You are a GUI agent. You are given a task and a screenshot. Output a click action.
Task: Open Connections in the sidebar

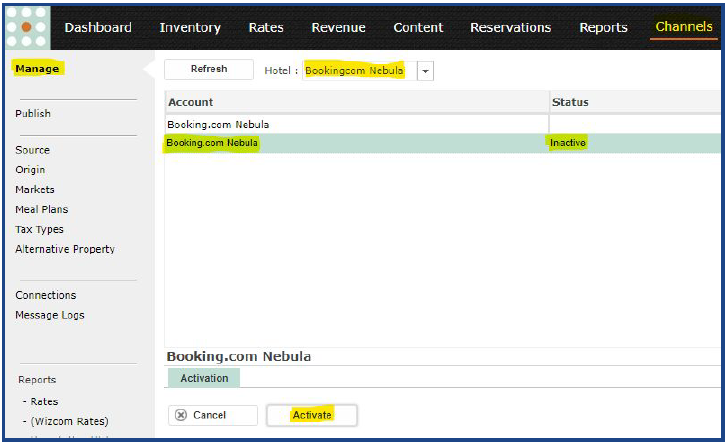coord(46,295)
